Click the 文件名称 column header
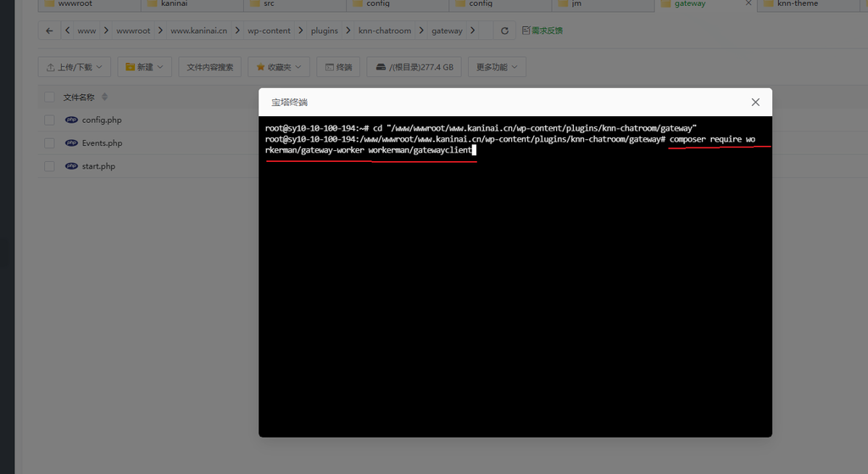 click(79, 98)
